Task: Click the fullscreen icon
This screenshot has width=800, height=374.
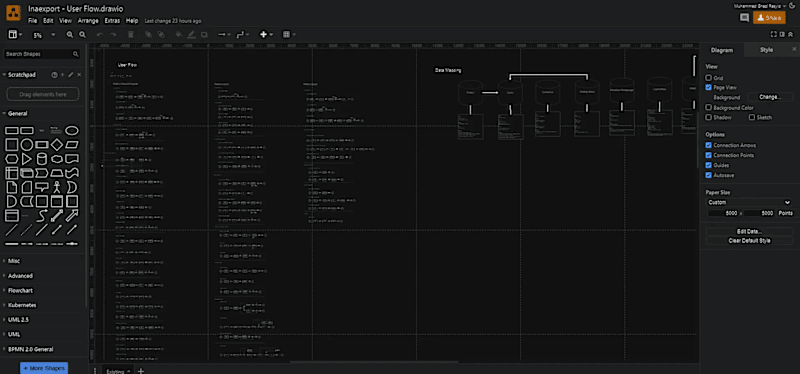Action: click(773, 35)
